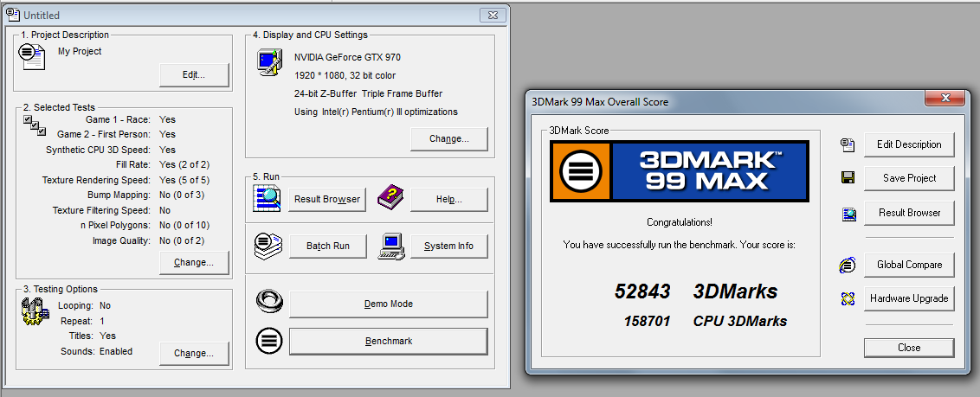
Task: Click the Congratulations! message
Action: click(680, 221)
